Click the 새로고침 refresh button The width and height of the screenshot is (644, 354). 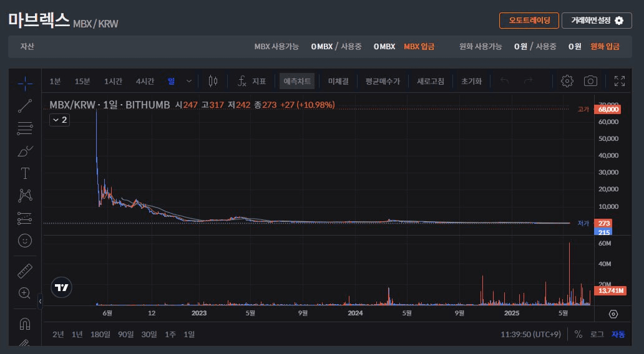(x=431, y=81)
